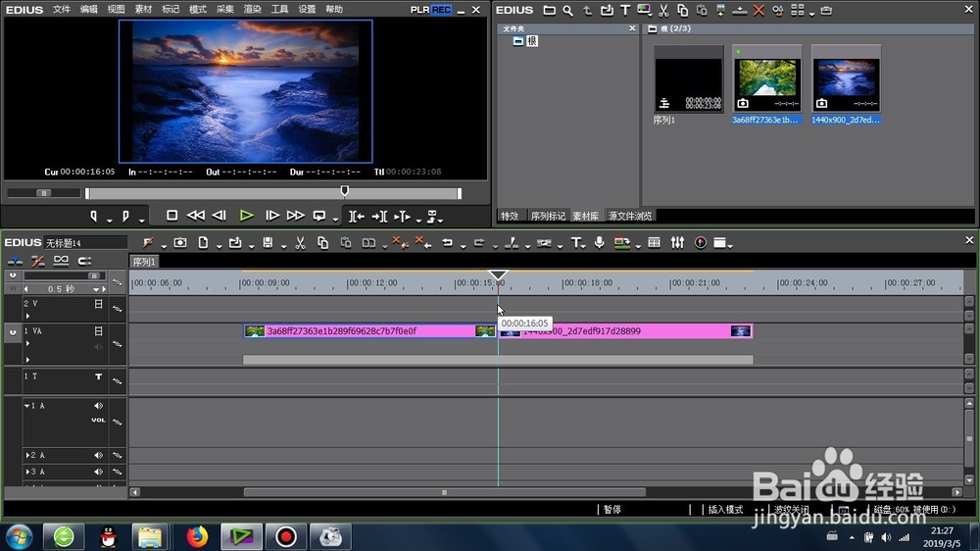Open the vector scope color wheel icon
Screen dimensions: 980x551
701,243
